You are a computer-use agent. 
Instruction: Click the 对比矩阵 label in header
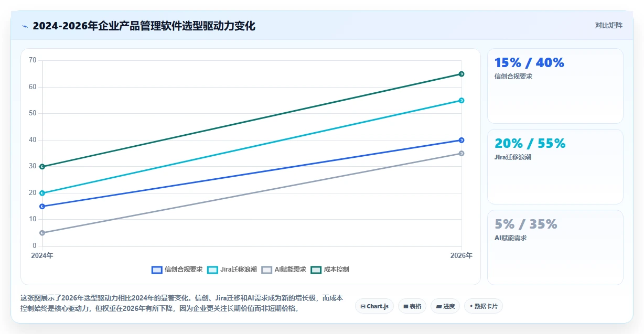click(609, 26)
